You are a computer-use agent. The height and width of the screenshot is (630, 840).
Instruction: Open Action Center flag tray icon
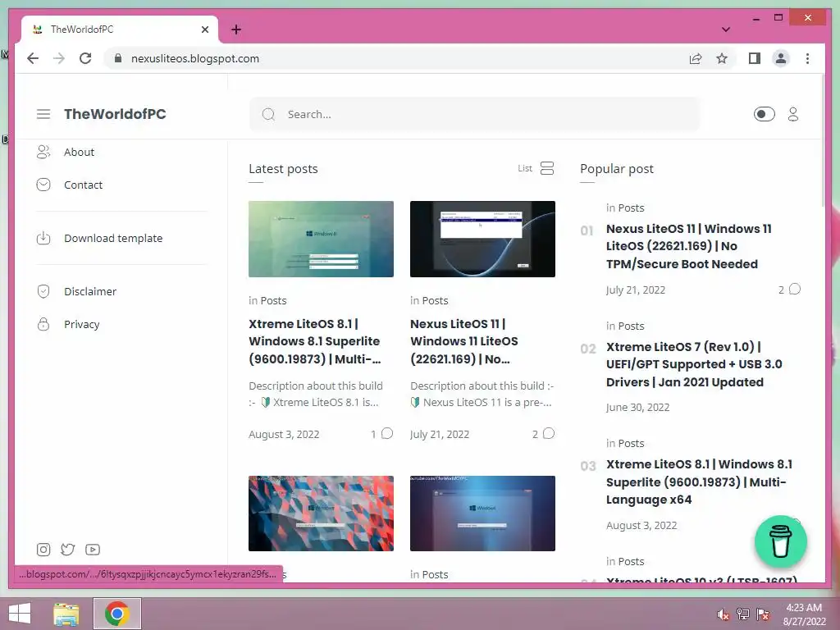(x=763, y=614)
